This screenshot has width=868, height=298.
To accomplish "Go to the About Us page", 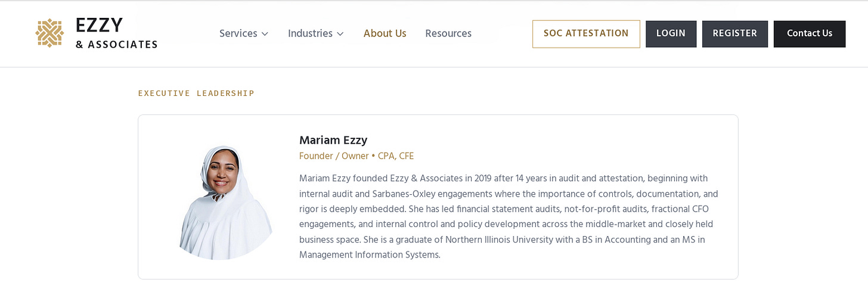I will (x=385, y=33).
